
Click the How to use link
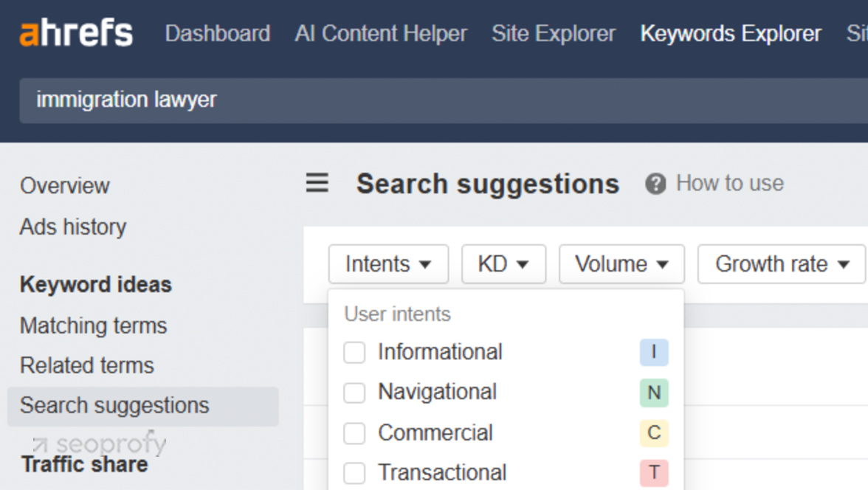(x=729, y=183)
